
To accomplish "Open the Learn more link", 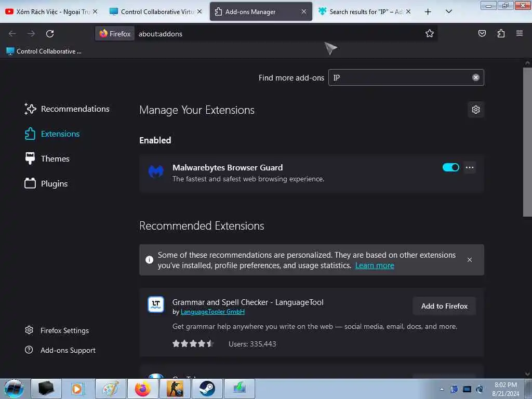I will pyautogui.click(x=375, y=265).
